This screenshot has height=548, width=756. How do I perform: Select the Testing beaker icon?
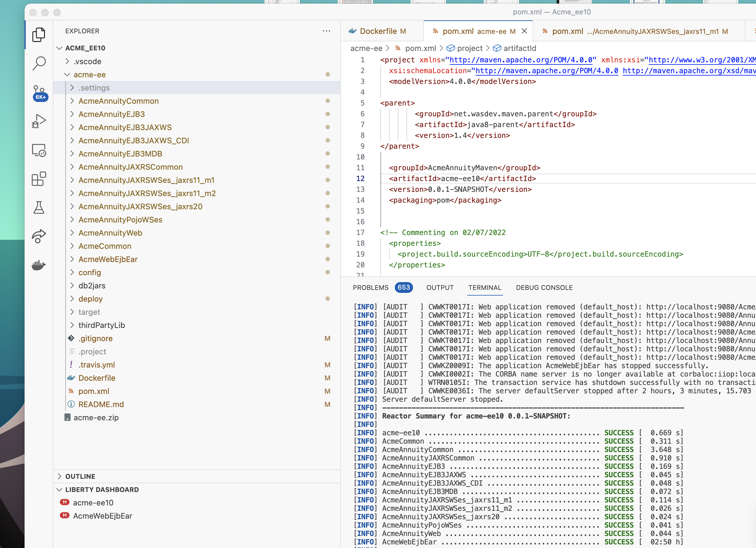pyautogui.click(x=39, y=207)
